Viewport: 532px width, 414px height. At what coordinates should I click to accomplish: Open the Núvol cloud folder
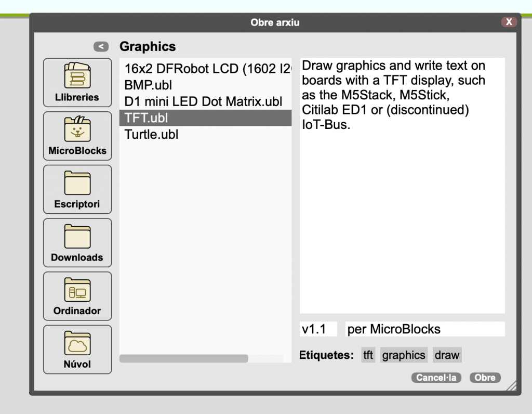click(x=77, y=350)
